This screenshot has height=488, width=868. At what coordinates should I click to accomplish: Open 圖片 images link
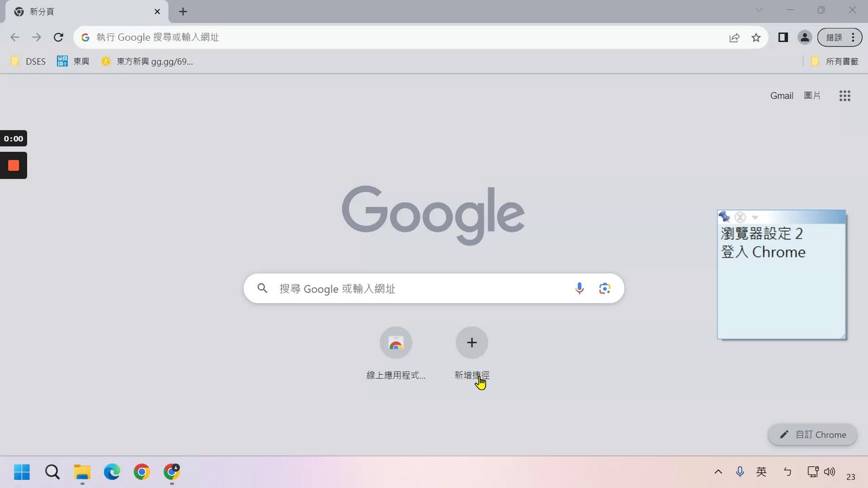[x=812, y=96]
